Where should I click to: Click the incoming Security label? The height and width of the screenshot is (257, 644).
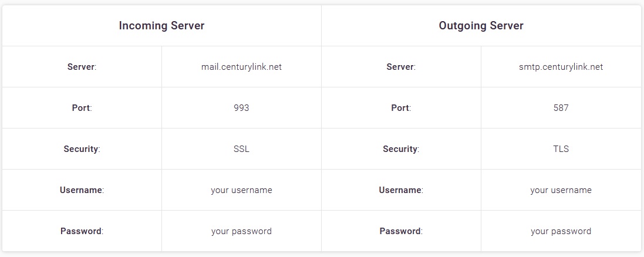[x=82, y=149]
